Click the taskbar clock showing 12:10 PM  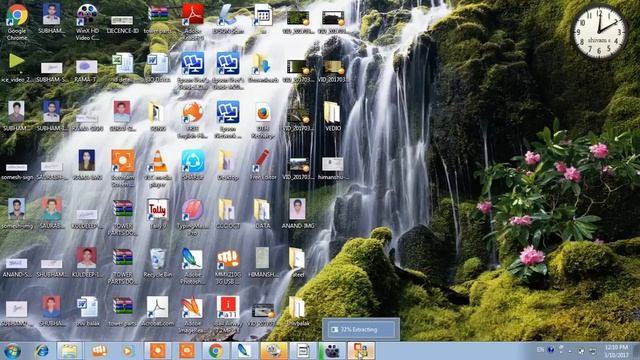tap(616, 351)
